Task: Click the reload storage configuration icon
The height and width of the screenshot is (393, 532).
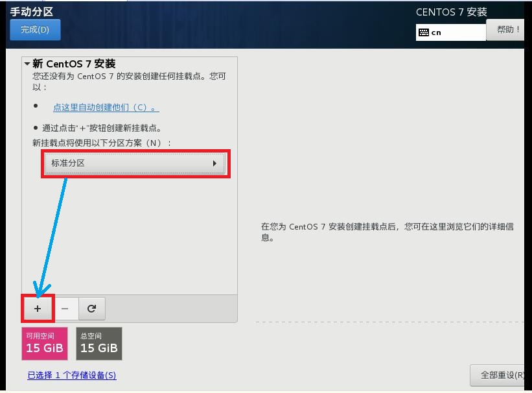Action: point(91,309)
